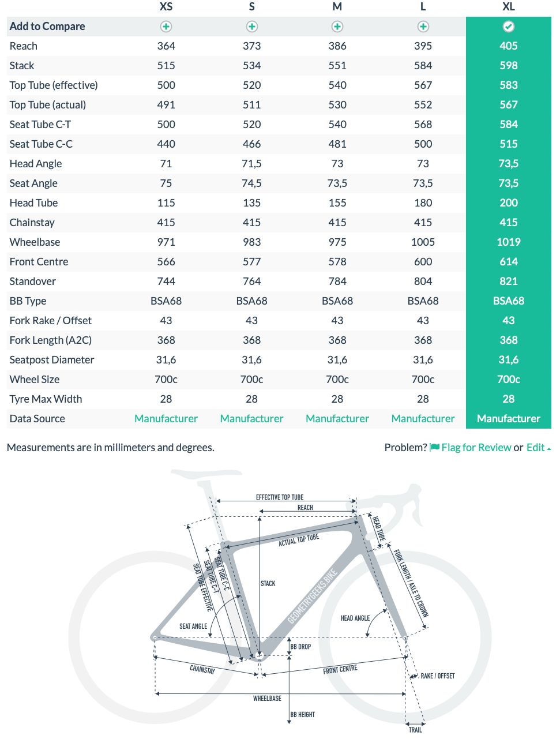Click the Add to Compare row label
Image resolution: width=560 pixels, height=739 pixels.
click(x=47, y=27)
